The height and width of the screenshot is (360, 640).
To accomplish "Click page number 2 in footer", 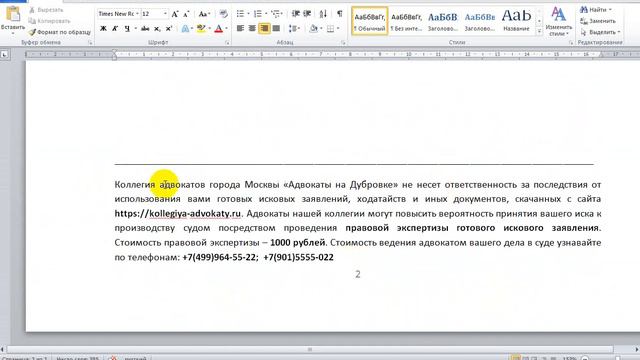I will 358,274.
